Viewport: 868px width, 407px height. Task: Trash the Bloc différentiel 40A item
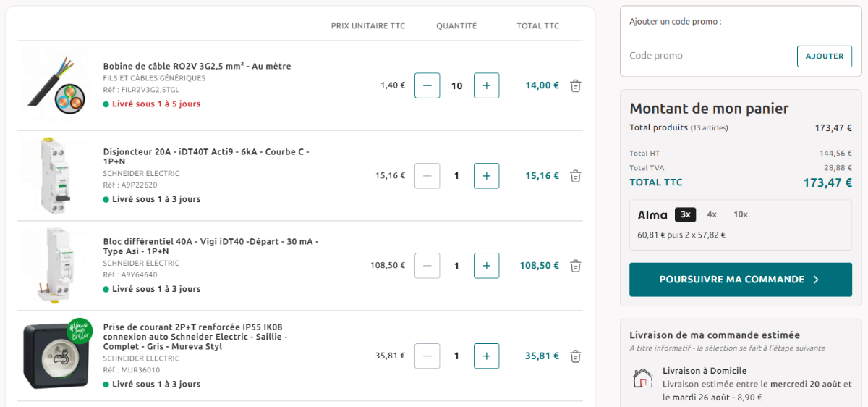(576, 266)
